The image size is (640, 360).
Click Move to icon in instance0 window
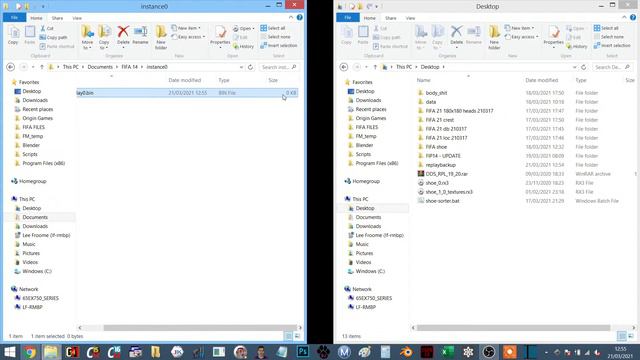point(87,38)
